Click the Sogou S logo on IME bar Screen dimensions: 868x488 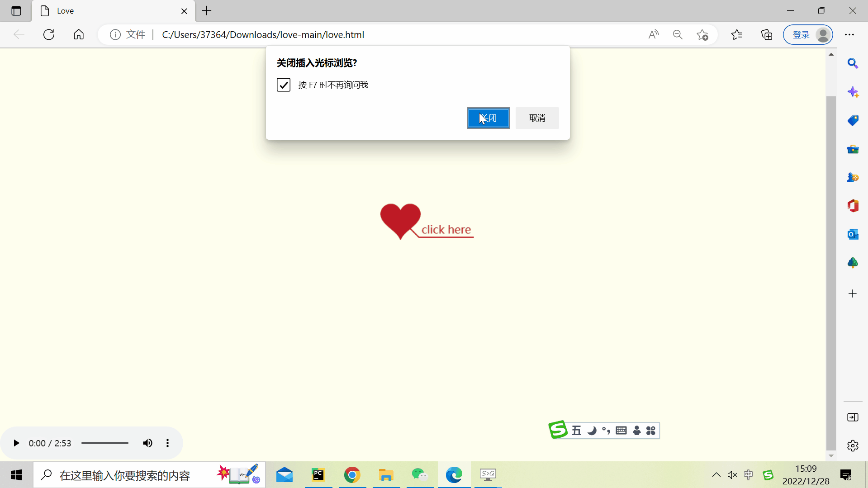coord(558,430)
